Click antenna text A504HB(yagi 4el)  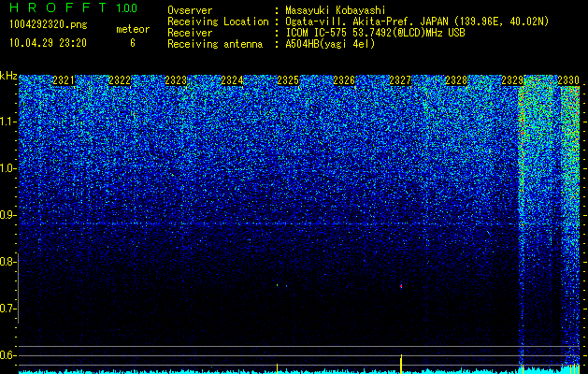(x=330, y=44)
